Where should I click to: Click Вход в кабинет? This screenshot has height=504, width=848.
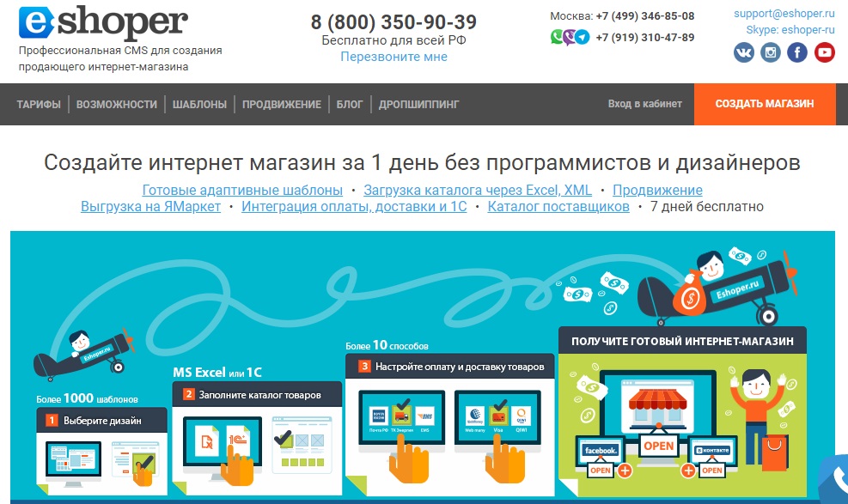646,103
